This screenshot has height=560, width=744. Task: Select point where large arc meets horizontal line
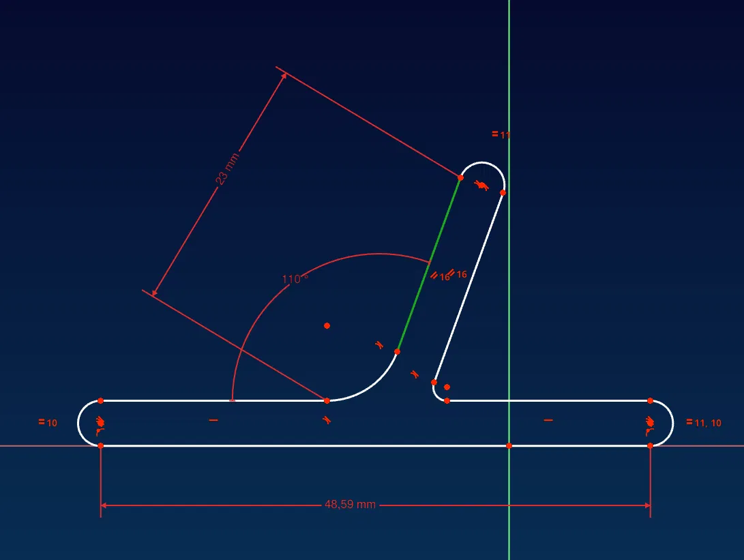327,401
